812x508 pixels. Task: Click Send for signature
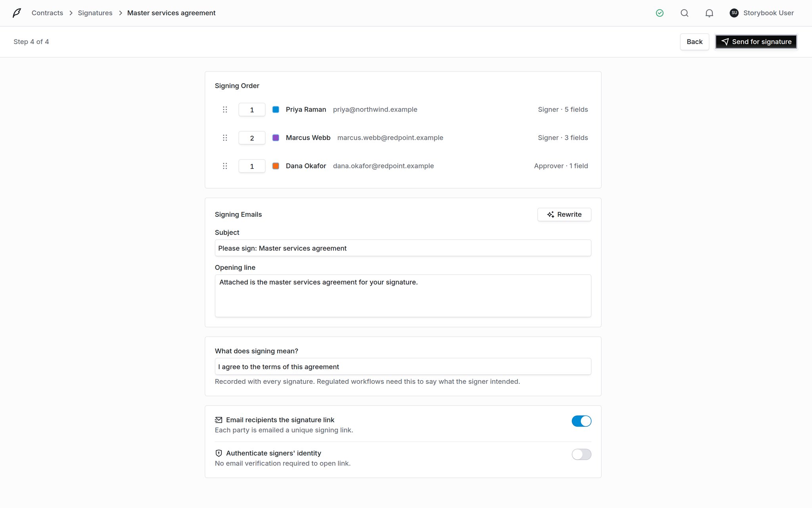click(756, 42)
